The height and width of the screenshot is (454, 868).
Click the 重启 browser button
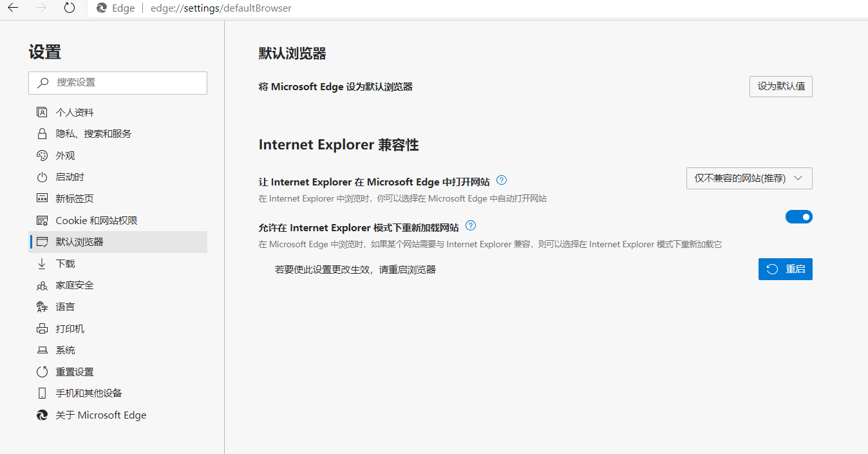click(x=785, y=269)
